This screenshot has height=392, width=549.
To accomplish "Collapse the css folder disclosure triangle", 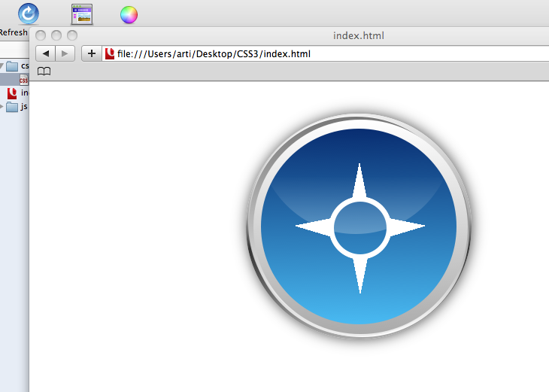I will 2,66.
